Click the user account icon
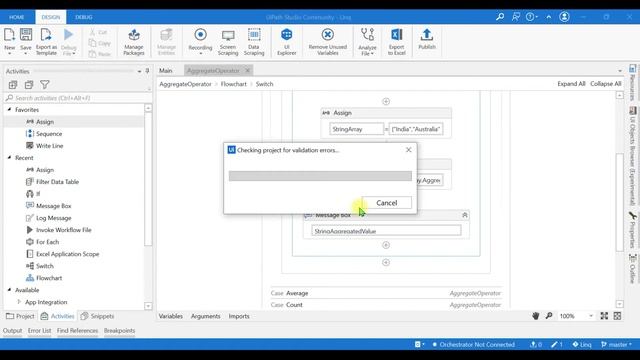640x360 pixels. point(564,17)
